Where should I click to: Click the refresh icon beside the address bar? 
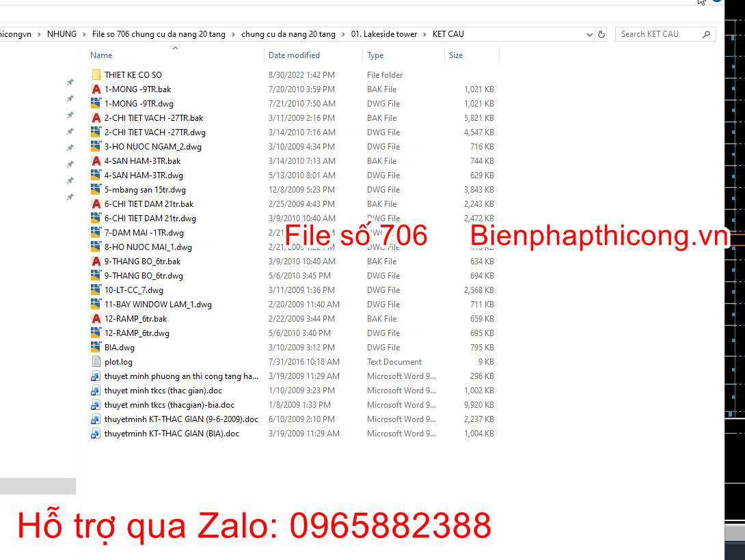point(601,34)
